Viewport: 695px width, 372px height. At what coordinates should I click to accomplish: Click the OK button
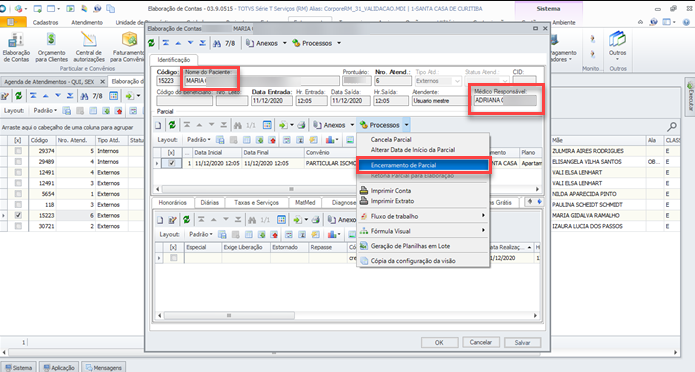[x=439, y=342]
